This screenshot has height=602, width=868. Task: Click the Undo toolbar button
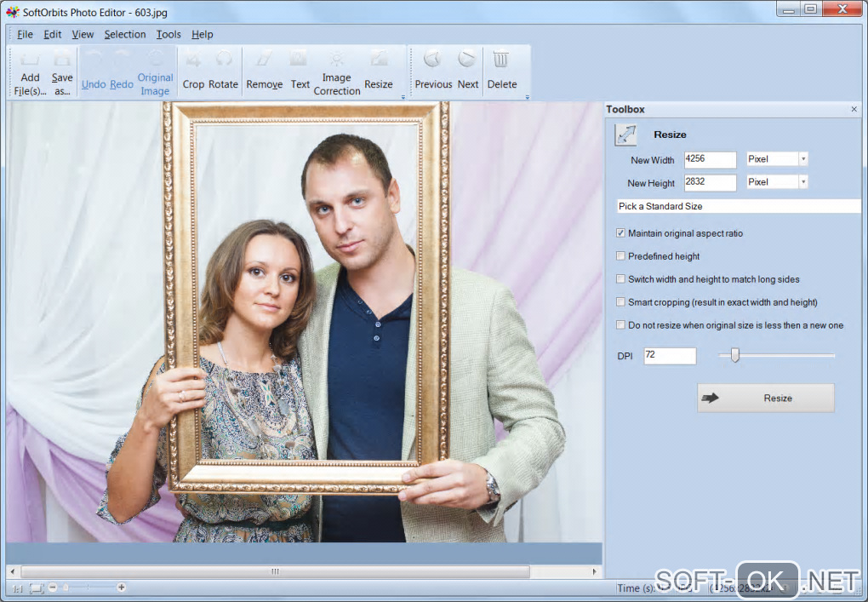94,73
